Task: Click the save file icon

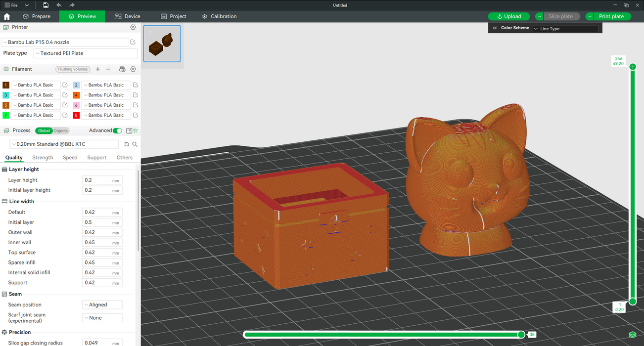Action: point(46,5)
